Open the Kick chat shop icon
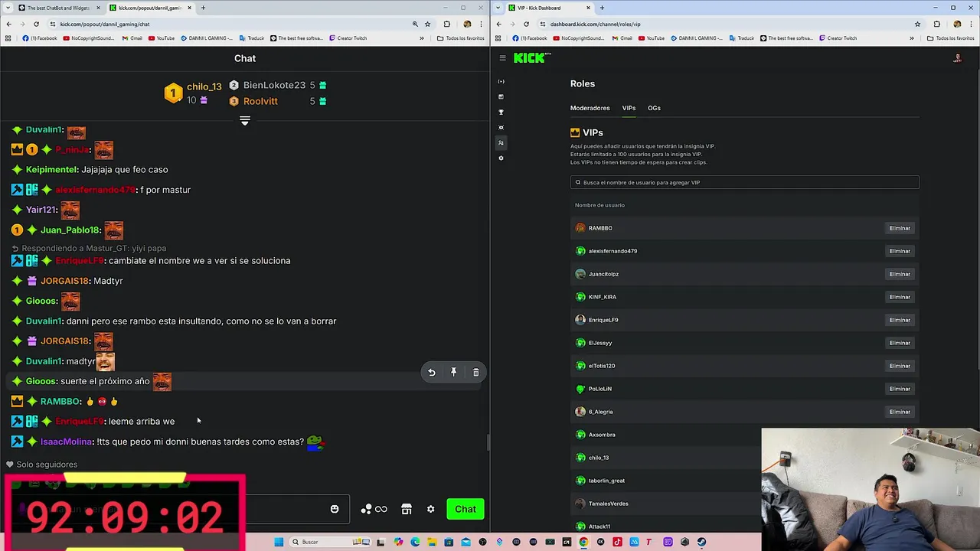The height and width of the screenshot is (551, 980). 407,509
